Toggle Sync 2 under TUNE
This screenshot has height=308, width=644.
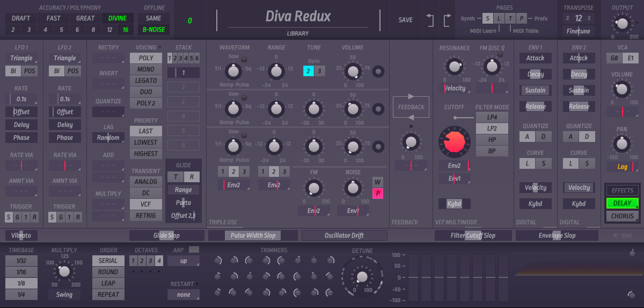tap(308, 71)
